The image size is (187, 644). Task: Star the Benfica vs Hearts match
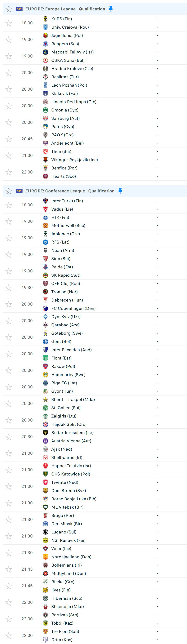pyautogui.click(x=9, y=172)
